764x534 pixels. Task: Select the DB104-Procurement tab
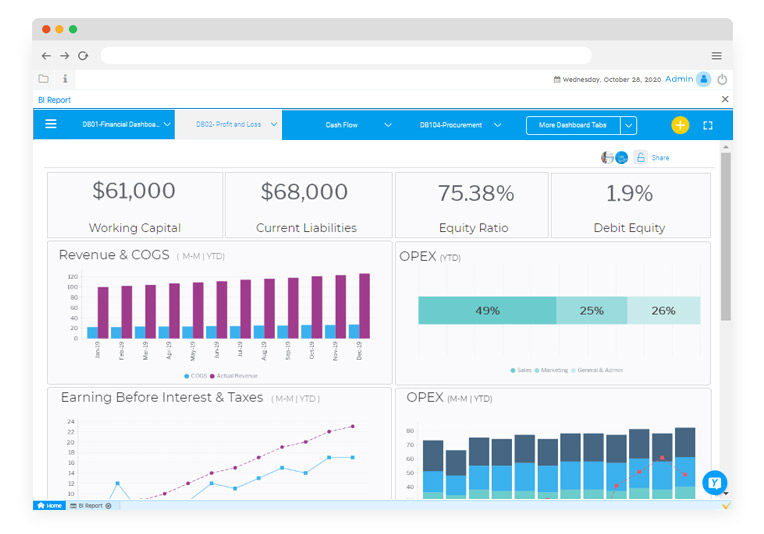coord(450,125)
